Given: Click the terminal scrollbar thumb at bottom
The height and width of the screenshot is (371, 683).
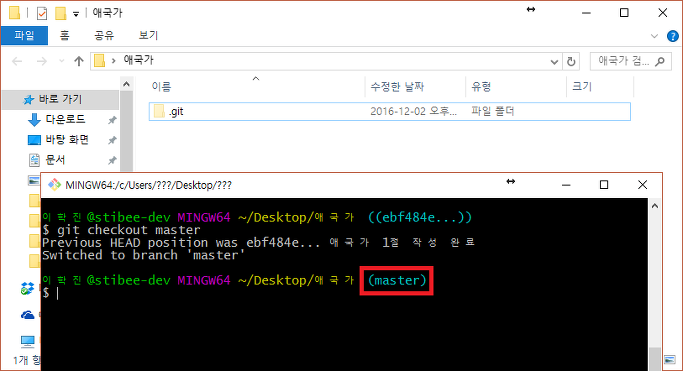Looking at the screenshot, I should tap(655, 359).
